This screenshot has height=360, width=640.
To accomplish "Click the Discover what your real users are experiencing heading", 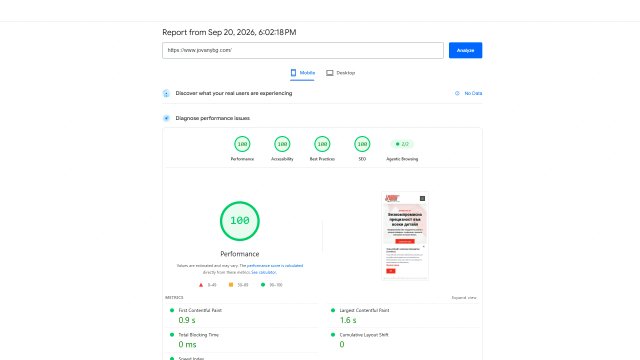I will (234, 93).
